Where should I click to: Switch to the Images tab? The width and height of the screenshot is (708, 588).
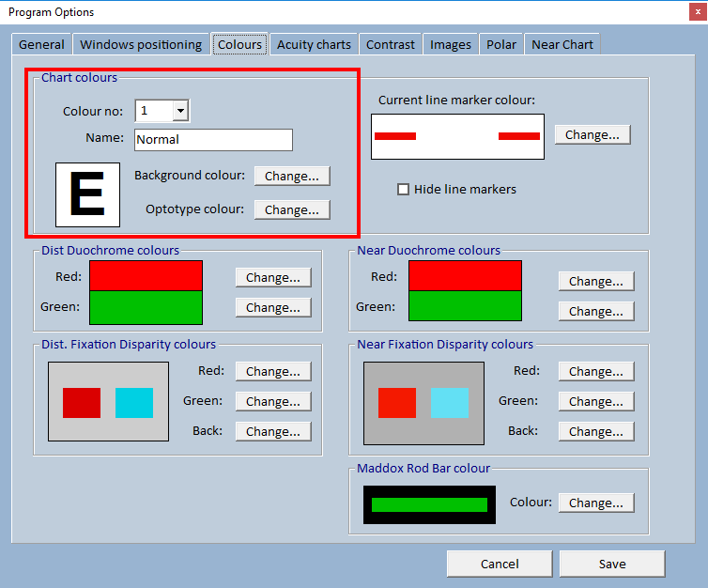pyautogui.click(x=450, y=45)
